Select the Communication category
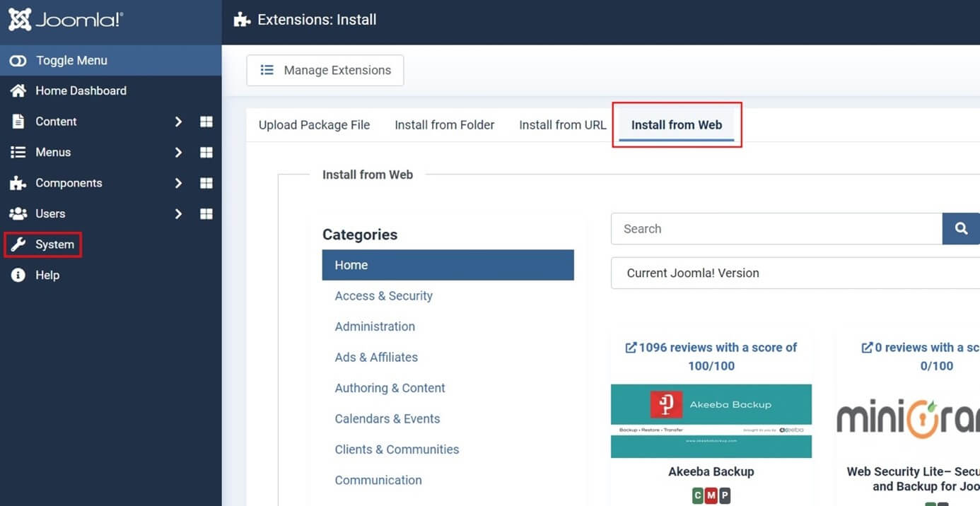 point(378,481)
